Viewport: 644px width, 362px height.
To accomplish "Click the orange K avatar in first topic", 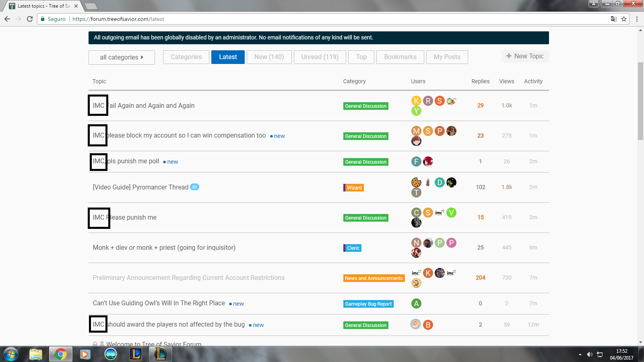I will [416, 101].
